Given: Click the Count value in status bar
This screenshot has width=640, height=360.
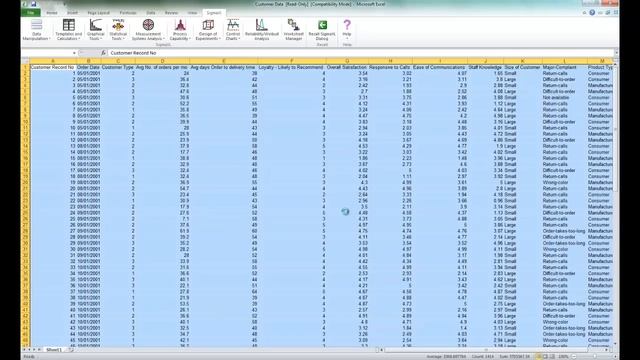Looking at the screenshot, I should tap(482, 356).
